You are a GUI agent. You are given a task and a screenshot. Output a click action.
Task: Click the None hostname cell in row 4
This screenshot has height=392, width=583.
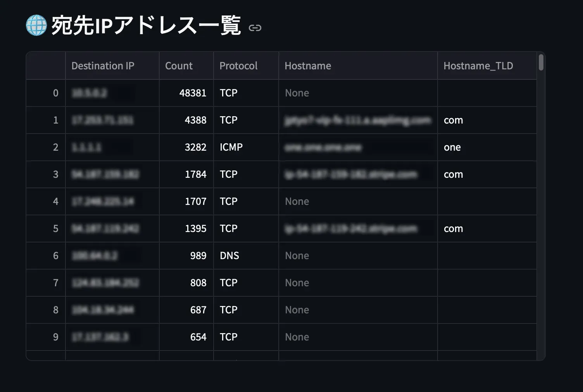tap(297, 201)
